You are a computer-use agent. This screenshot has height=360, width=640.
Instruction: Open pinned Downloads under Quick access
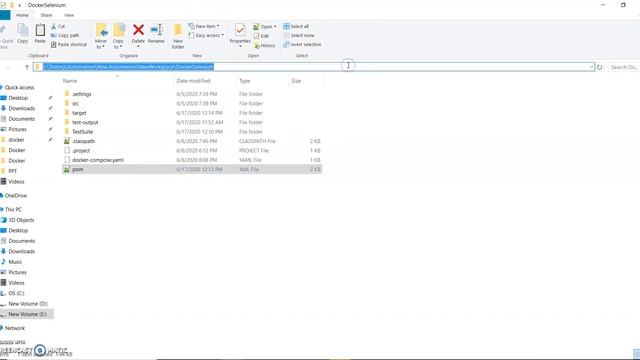[x=21, y=108]
